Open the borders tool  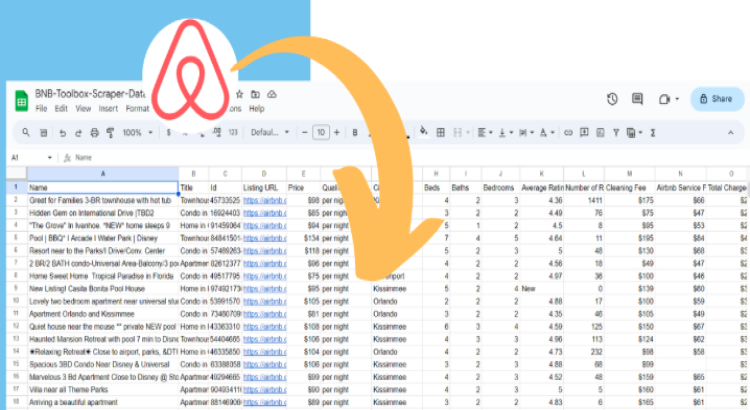pyautogui.click(x=441, y=133)
